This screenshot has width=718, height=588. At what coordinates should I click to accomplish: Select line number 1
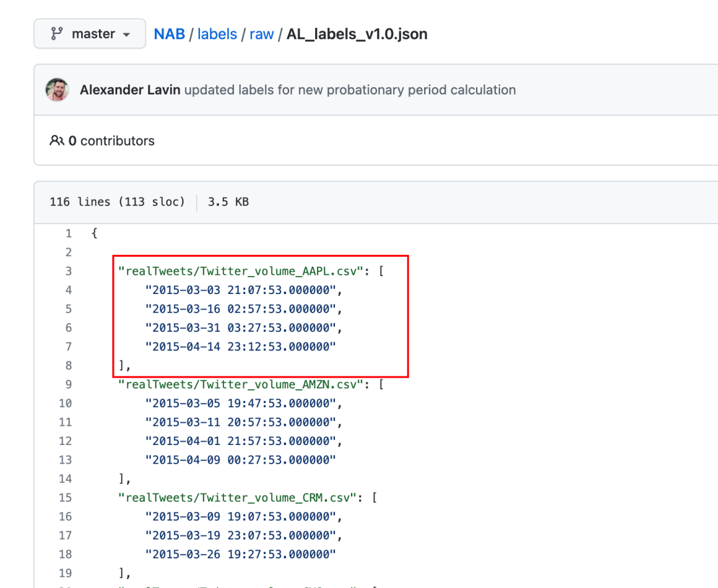click(x=68, y=233)
